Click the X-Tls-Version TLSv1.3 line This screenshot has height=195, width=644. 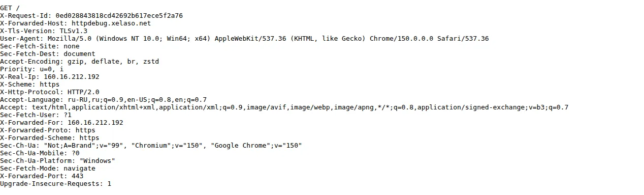[x=44, y=31]
